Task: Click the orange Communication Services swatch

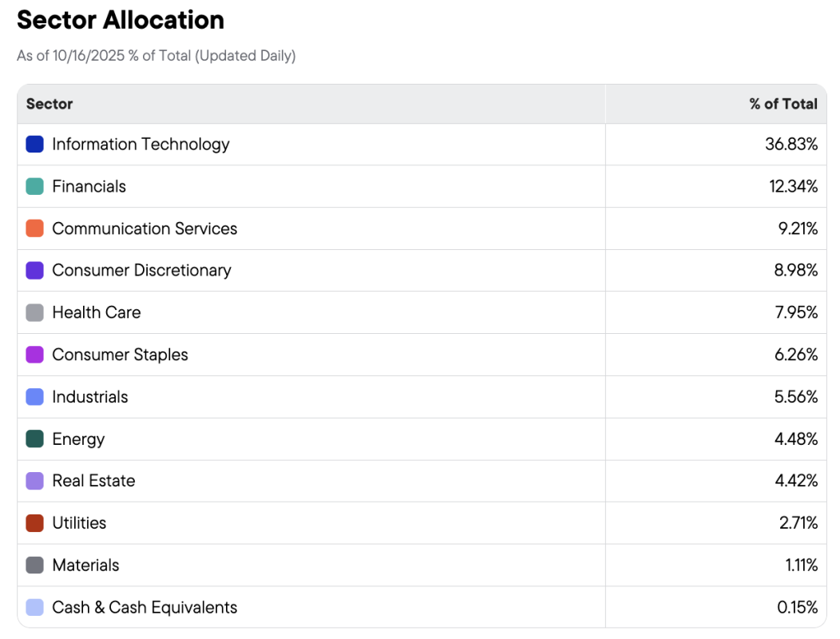Action: click(x=34, y=228)
